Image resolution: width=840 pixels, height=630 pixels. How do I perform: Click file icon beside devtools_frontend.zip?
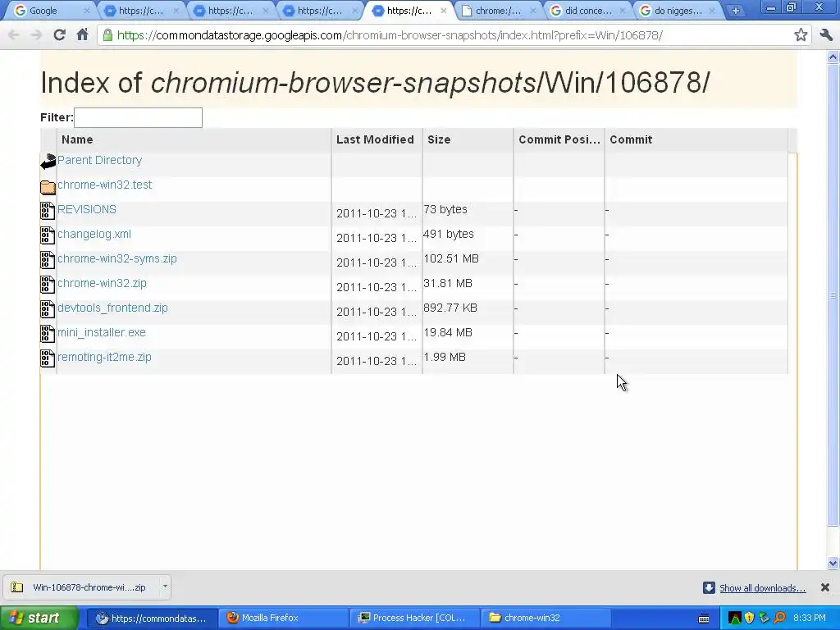[x=48, y=309]
